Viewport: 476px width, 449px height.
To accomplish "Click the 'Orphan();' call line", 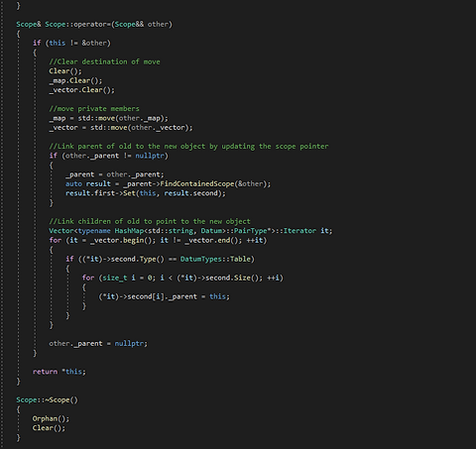I will (x=51, y=418).
